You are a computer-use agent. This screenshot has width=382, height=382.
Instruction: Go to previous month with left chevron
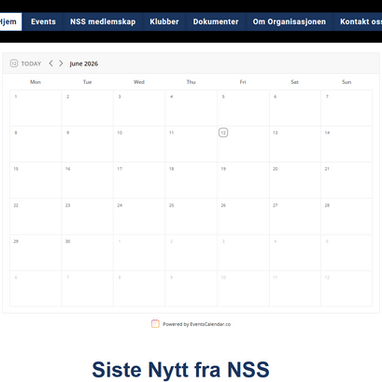pyautogui.click(x=51, y=63)
